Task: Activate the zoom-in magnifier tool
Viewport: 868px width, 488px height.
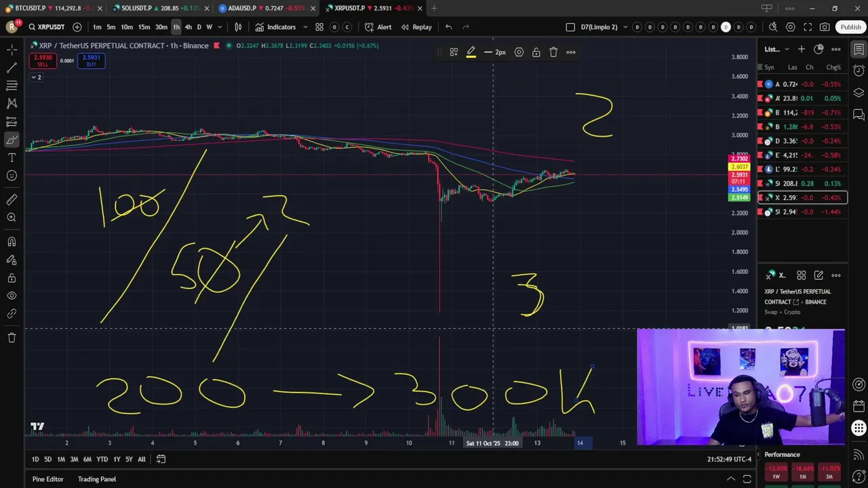Action: 12,218
